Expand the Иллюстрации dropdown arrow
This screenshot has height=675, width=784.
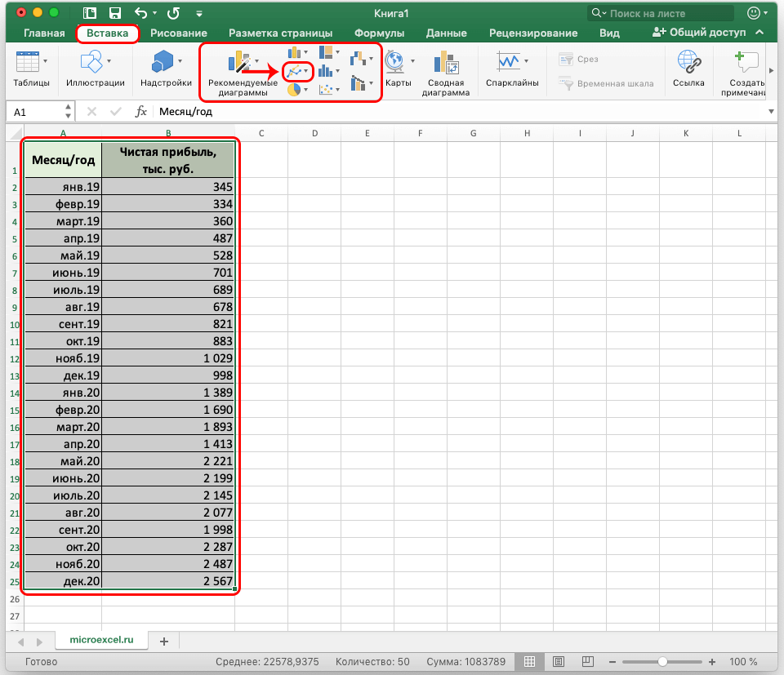coord(109,61)
